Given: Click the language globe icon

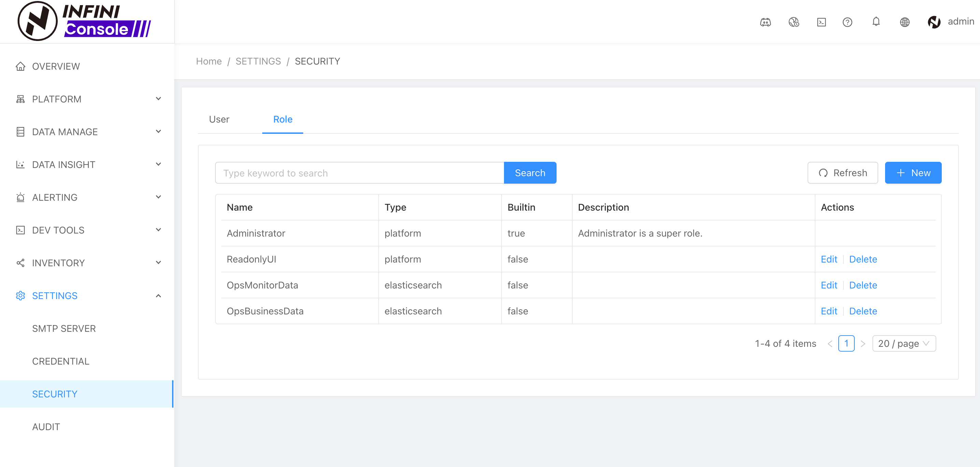Looking at the screenshot, I should [905, 22].
